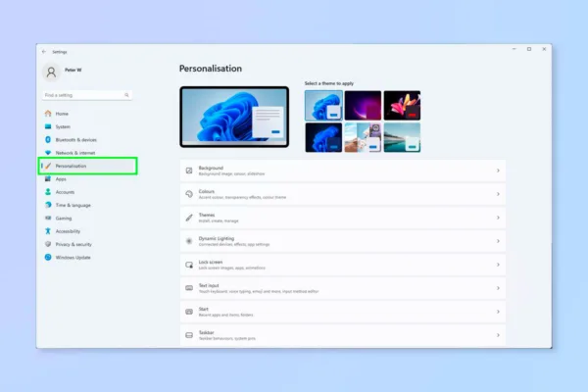The image size is (588, 392).
Task: Click the Peter W account name
Action: pyautogui.click(x=73, y=71)
